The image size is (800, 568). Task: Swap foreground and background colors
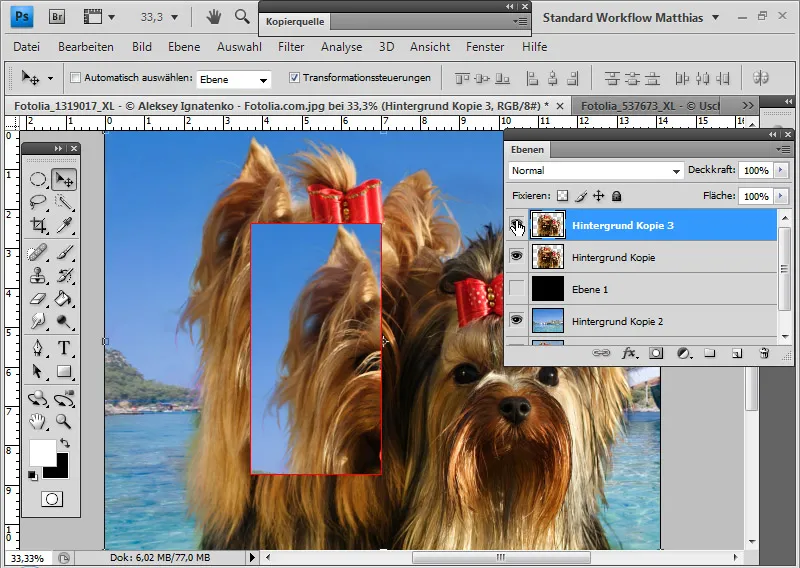coord(64,442)
